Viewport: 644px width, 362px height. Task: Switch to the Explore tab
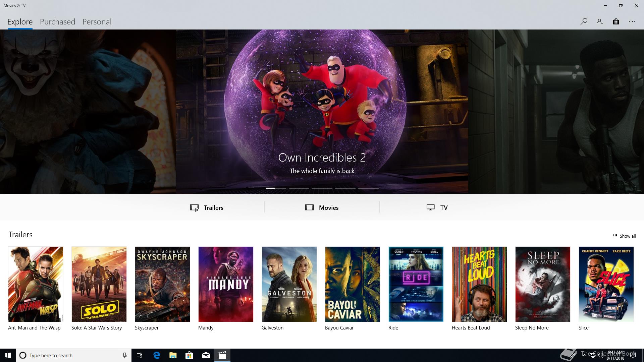(x=20, y=22)
